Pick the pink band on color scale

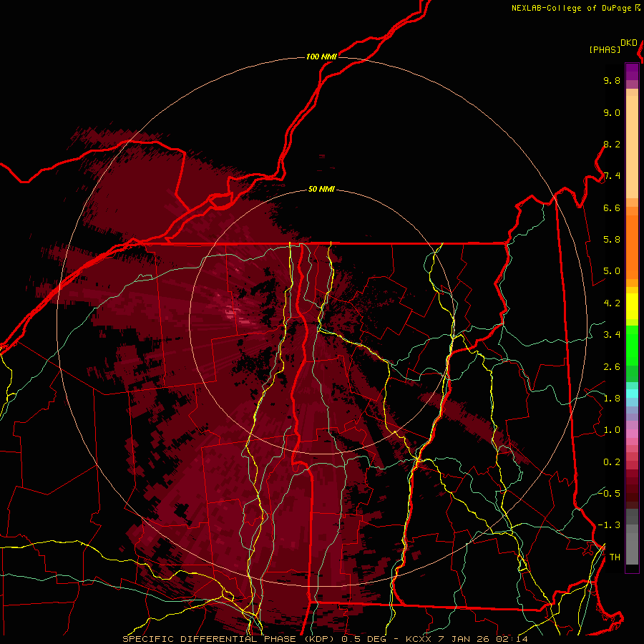coord(632,434)
